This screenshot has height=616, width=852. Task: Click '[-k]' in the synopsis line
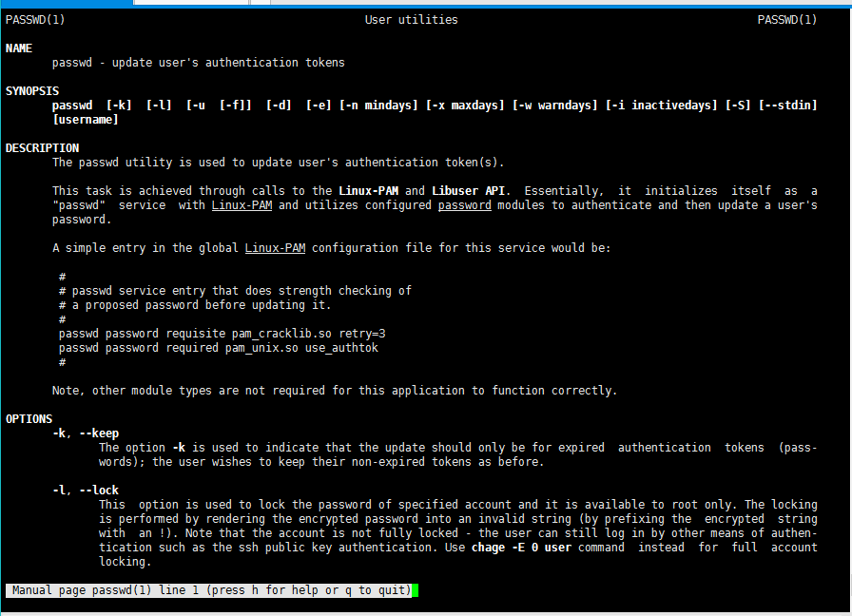point(119,106)
